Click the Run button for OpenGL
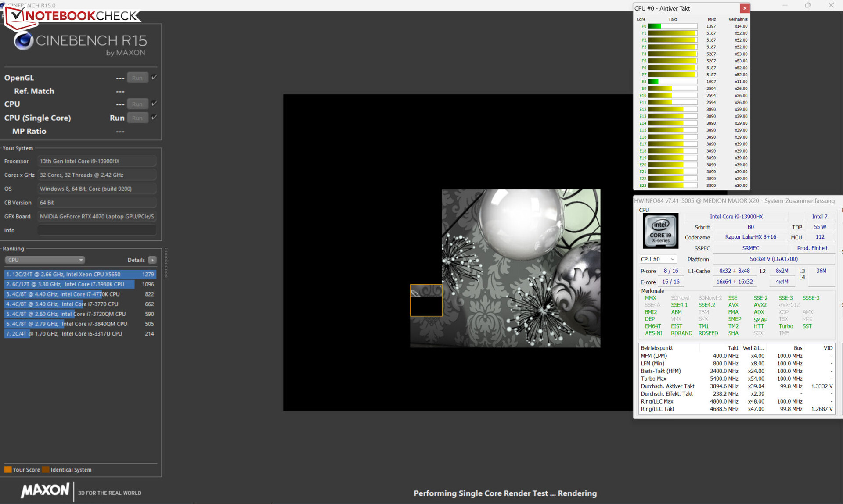 (137, 78)
